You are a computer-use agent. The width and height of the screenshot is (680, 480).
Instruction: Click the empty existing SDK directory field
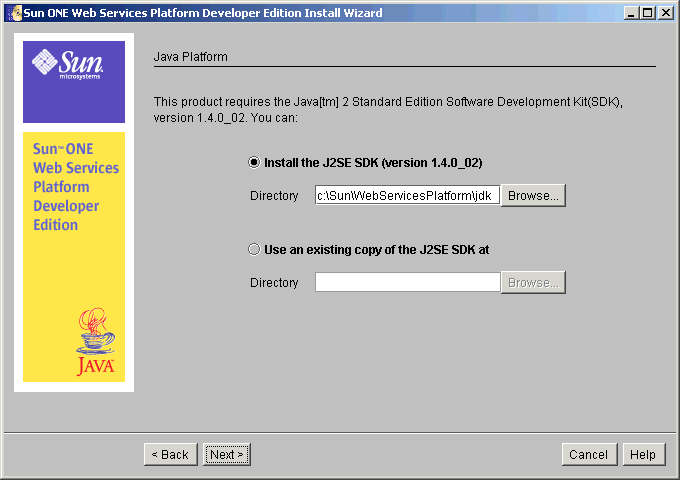point(407,282)
